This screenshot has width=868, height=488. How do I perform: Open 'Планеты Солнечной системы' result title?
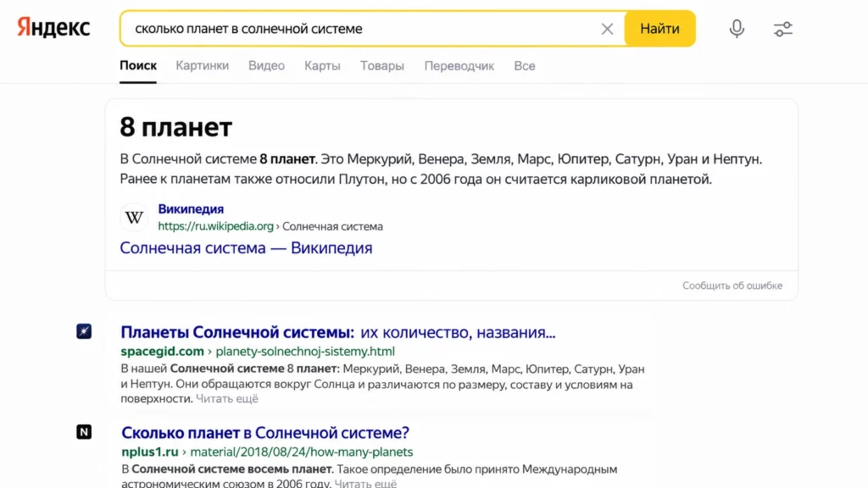point(337,332)
